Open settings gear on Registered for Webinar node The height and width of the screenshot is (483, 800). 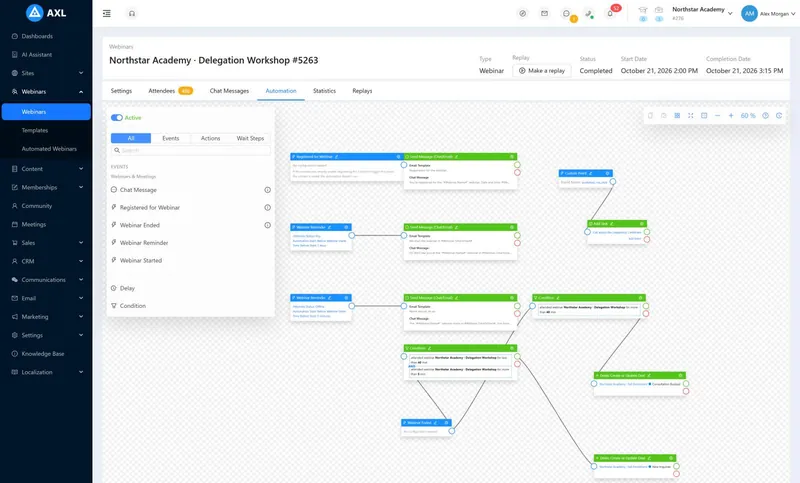tap(398, 157)
